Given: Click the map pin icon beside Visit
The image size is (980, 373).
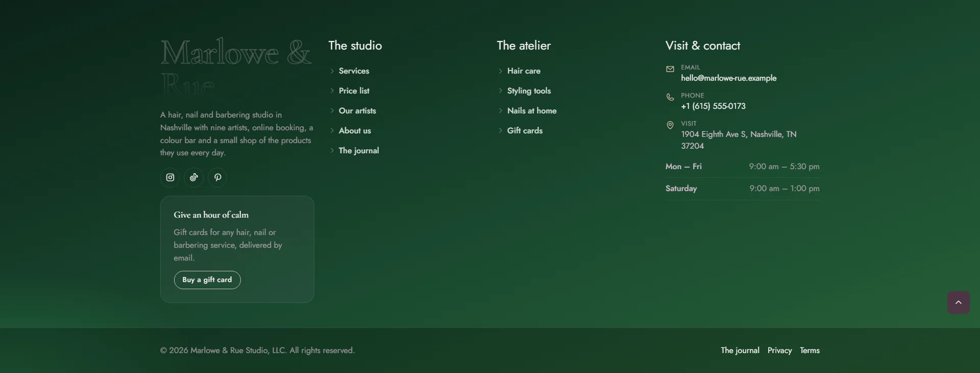Looking at the screenshot, I should (x=670, y=125).
